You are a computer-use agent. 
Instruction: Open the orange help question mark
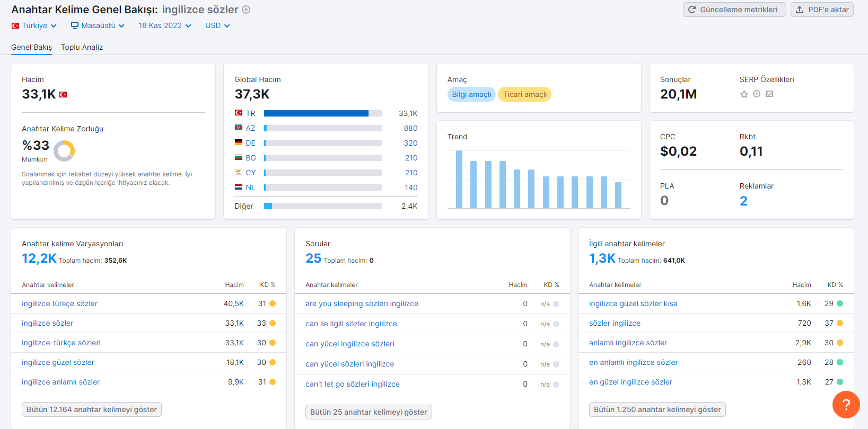coord(846,405)
